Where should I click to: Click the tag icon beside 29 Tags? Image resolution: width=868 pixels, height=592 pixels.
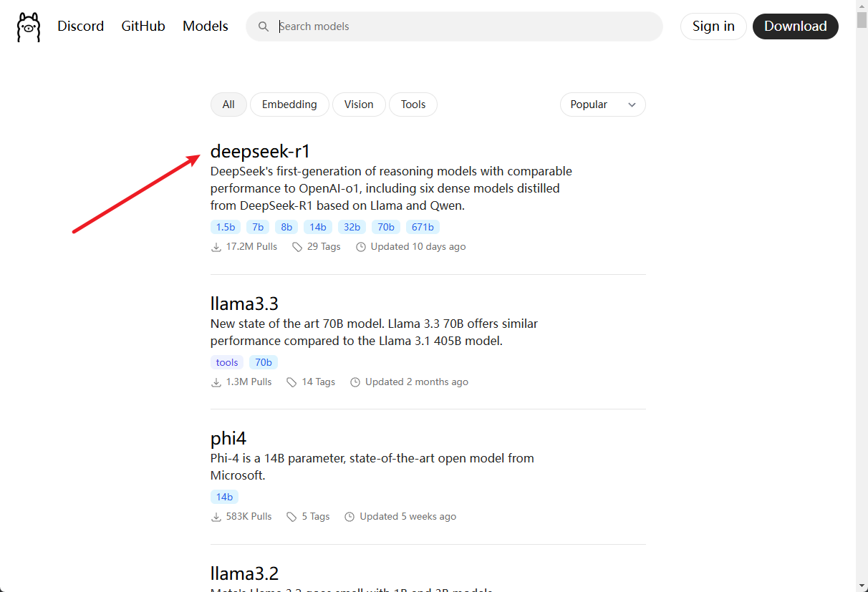tap(297, 247)
